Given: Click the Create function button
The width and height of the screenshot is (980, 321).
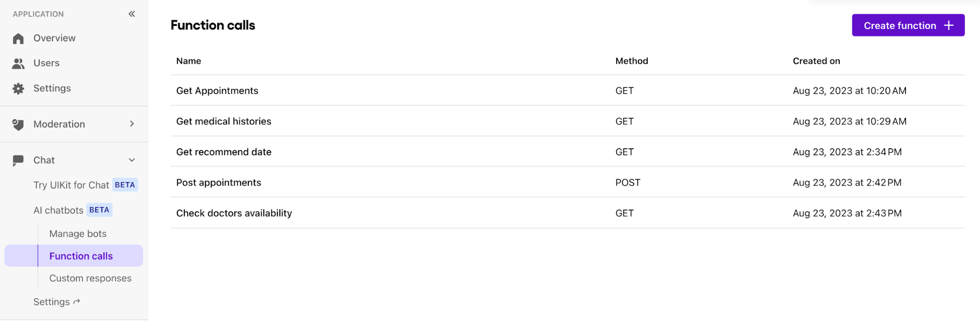Looking at the screenshot, I should [x=907, y=25].
